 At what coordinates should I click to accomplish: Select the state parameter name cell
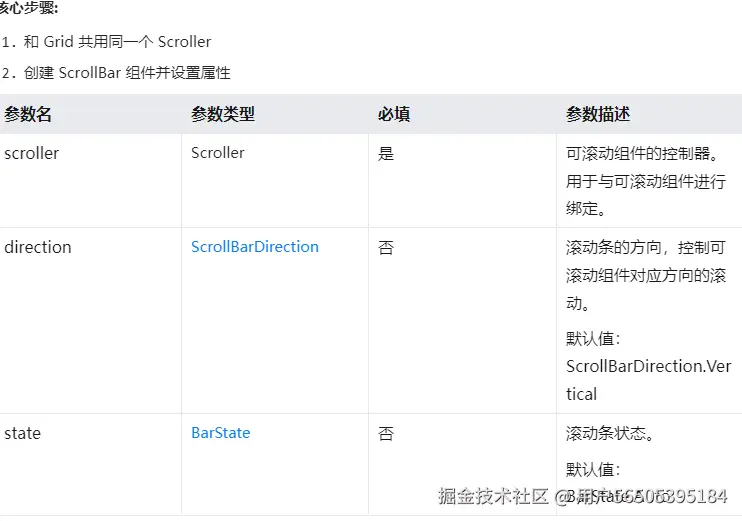(22, 433)
